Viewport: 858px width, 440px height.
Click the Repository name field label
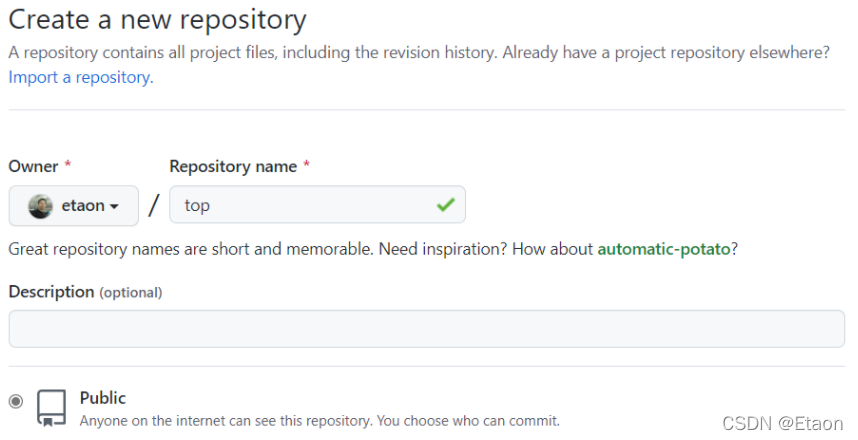(233, 166)
